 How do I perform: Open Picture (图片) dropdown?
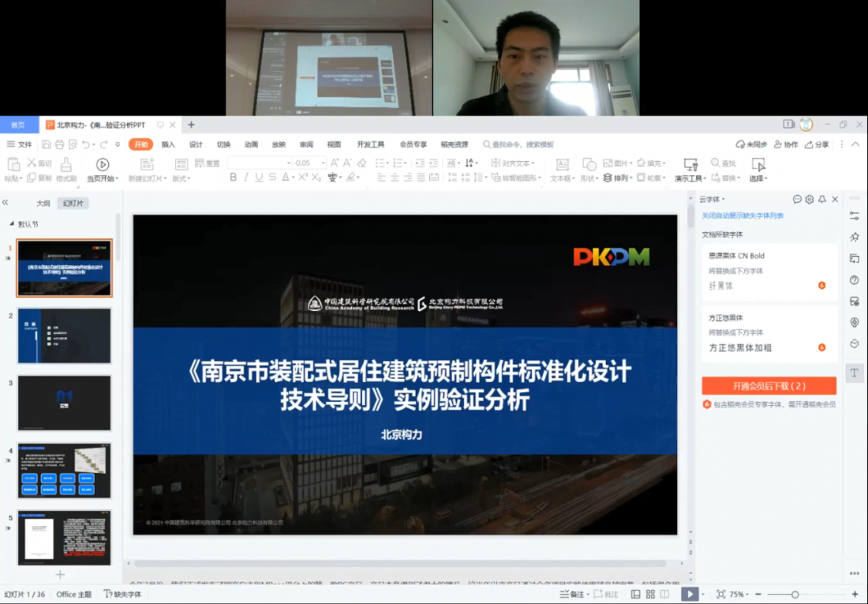click(618, 163)
